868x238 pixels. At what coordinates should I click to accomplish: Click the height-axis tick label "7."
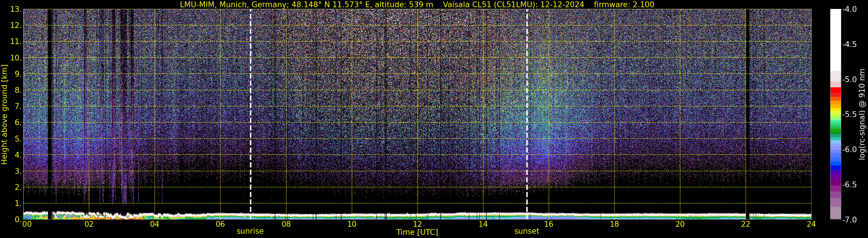point(18,106)
